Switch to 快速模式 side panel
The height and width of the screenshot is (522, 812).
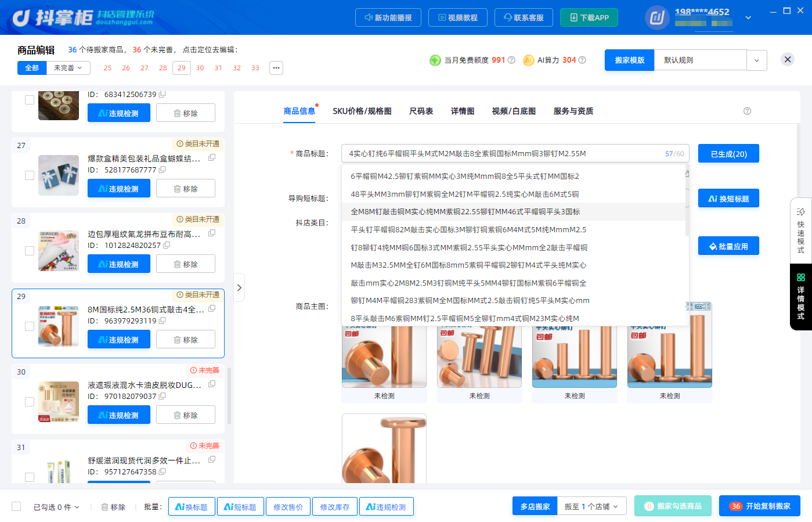(801, 231)
